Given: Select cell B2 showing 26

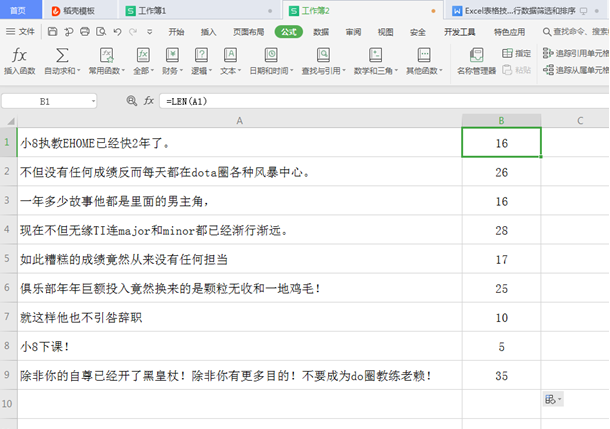Looking at the screenshot, I should (501, 172).
